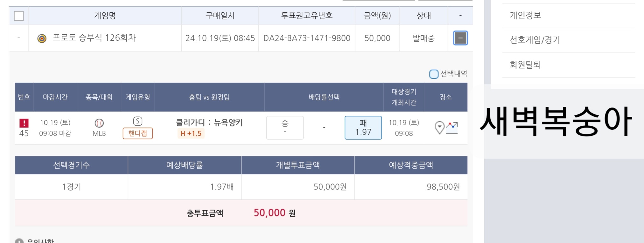Screen dimensions: 644x243
Task: Select the 패 1.97 odds box
Action: coord(363,128)
